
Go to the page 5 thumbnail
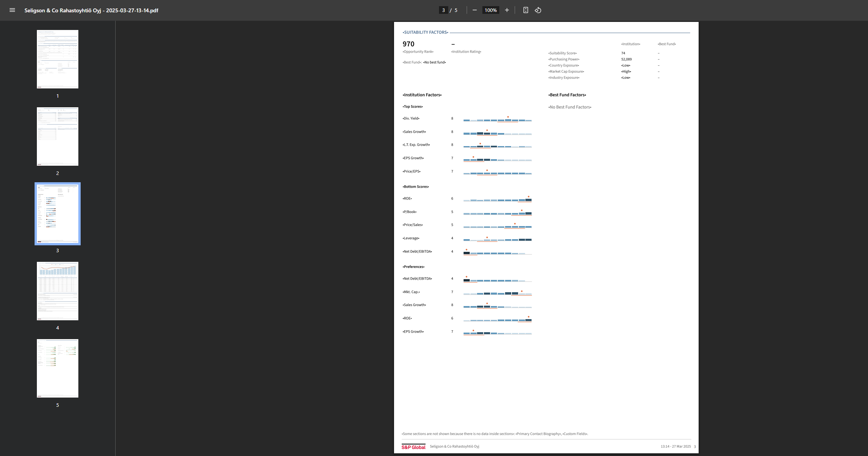click(58, 368)
